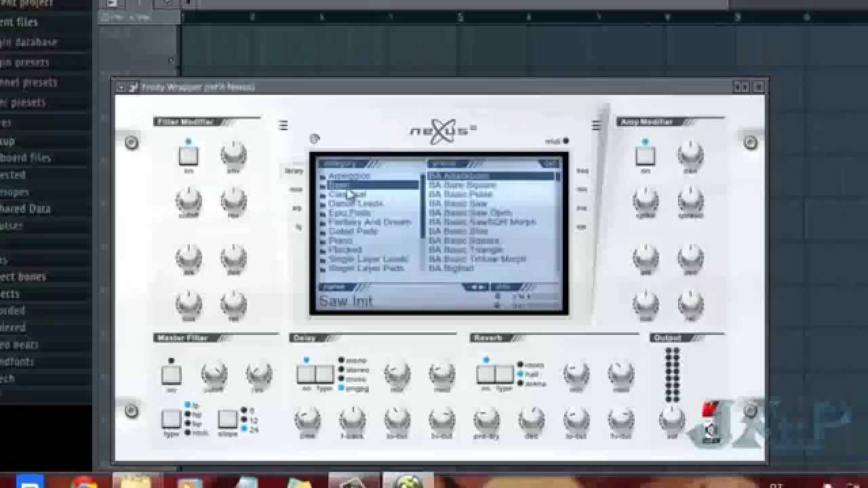The image size is (868, 488).
Task: Click the folder icon beside Epic Pads
Action: pyautogui.click(x=323, y=213)
